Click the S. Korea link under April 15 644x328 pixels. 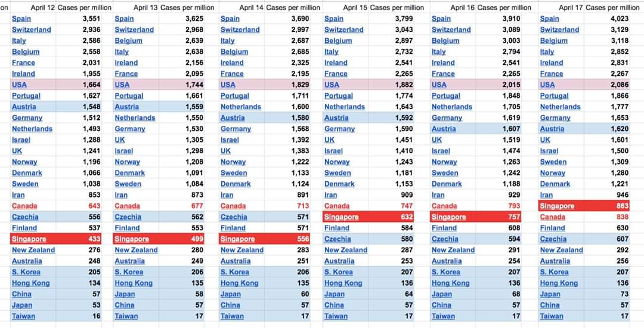(339, 272)
